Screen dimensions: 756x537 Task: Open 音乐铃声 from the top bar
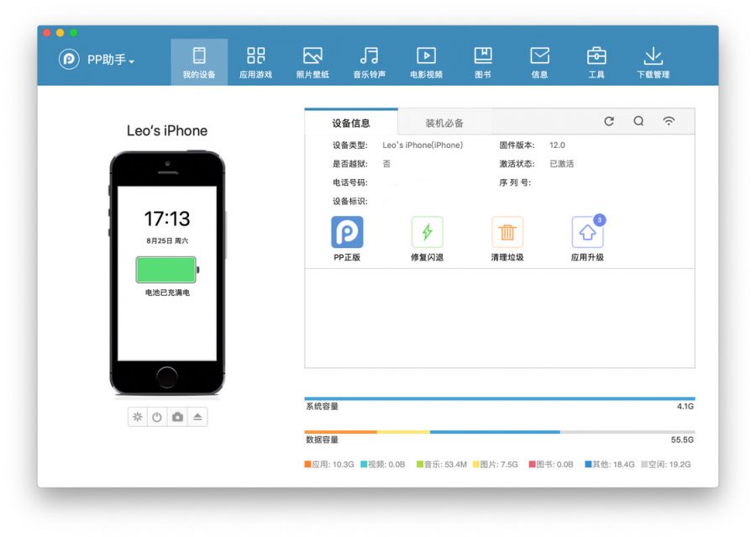(x=370, y=62)
